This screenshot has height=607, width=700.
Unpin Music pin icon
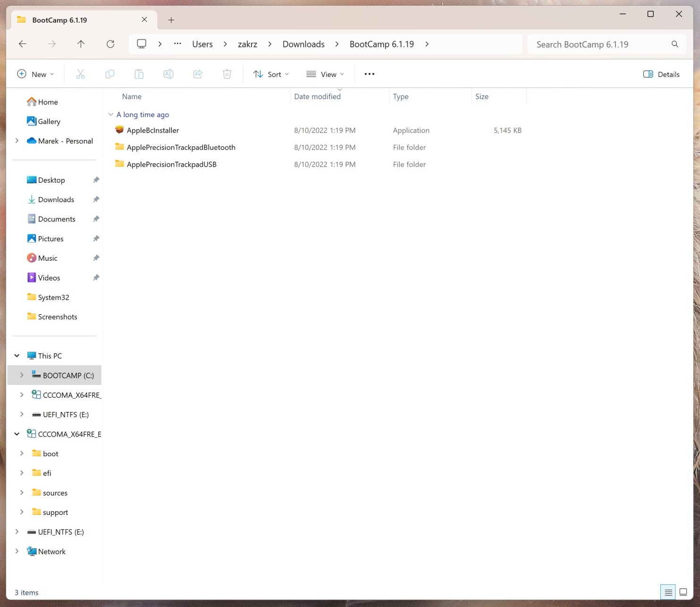pyautogui.click(x=96, y=258)
